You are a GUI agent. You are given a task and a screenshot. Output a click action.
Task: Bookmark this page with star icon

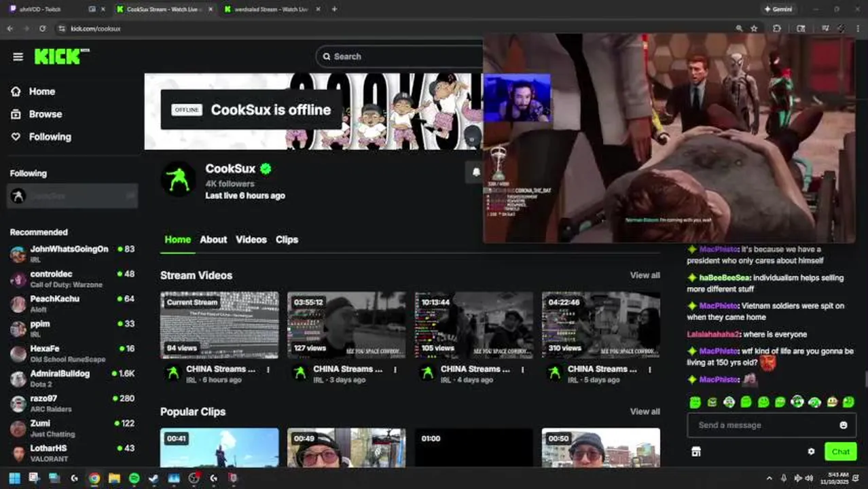(754, 29)
